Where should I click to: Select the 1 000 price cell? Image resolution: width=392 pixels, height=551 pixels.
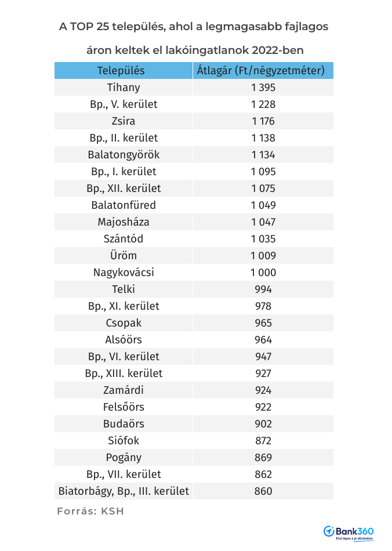(263, 273)
